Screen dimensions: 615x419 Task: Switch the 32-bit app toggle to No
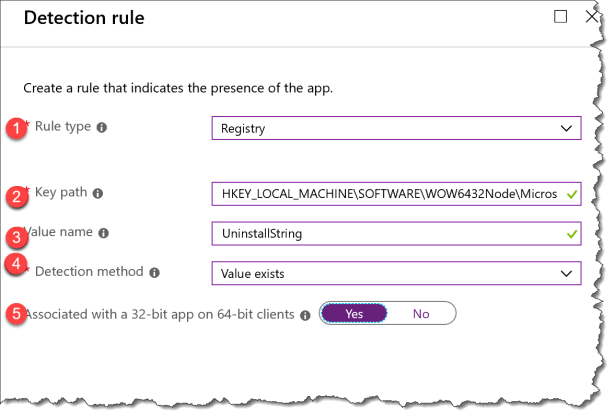421,314
